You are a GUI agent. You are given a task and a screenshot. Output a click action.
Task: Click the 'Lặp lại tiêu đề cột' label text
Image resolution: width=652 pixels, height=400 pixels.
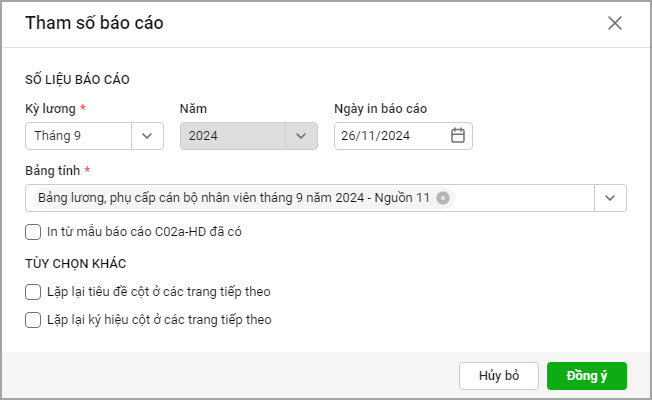pos(159,292)
